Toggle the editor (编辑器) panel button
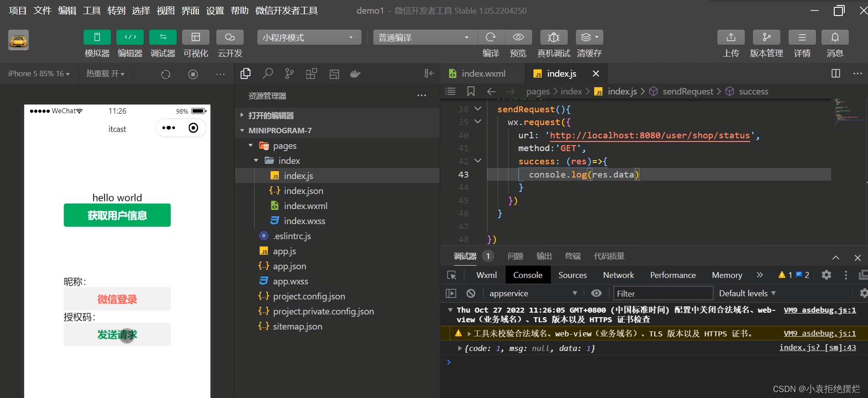The height and width of the screenshot is (398, 868). pyautogui.click(x=130, y=37)
